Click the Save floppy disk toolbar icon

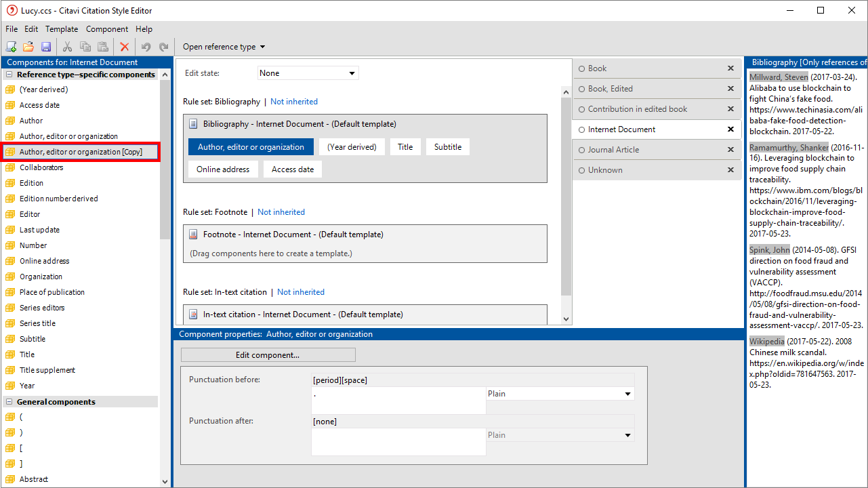46,47
